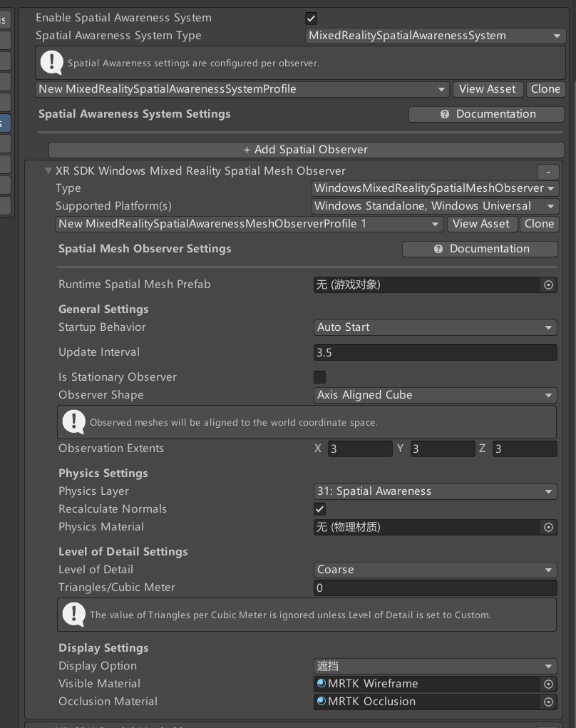Toggle Enable Spatial Awareness System checkbox
The height and width of the screenshot is (728, 576).
[x=311, y=18]
